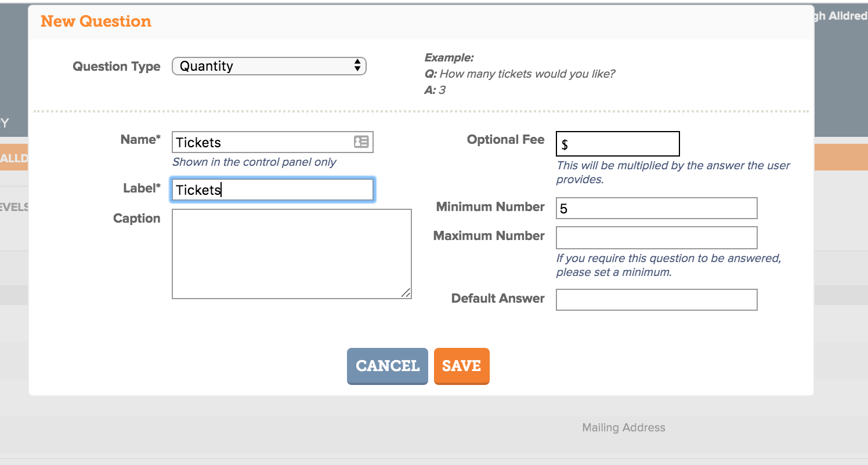Dismiss the dialog with the Cancel button
868x465 pixels.
tap(388, 366)
